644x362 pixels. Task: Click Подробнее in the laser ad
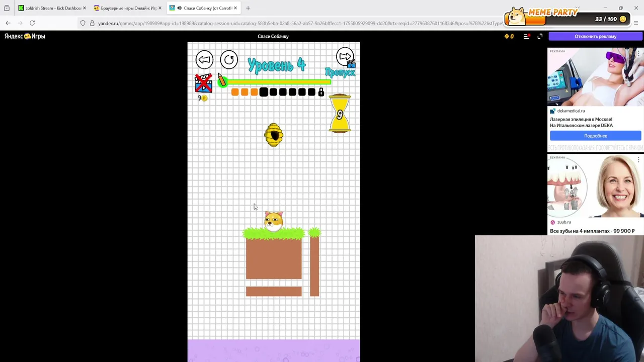(595, 136)
